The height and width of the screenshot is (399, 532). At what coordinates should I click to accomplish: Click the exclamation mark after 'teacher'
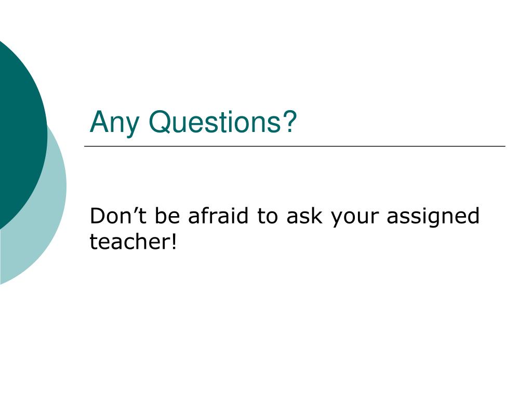174,241
